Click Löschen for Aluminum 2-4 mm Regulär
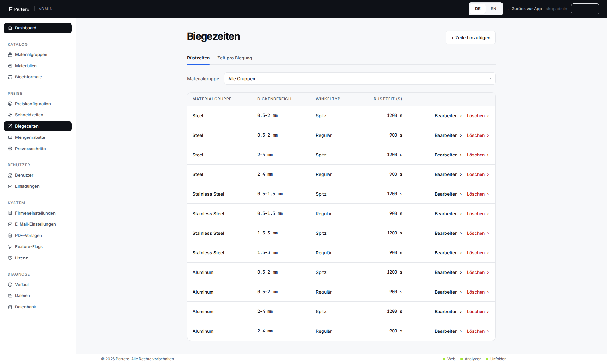 (x=478, y=331)
